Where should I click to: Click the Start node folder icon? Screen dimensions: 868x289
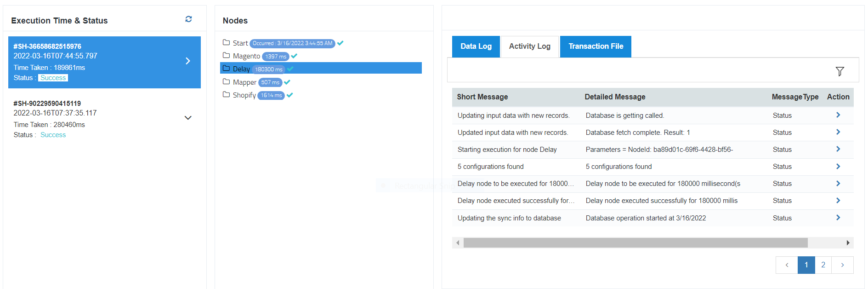(x=226, y=43)
